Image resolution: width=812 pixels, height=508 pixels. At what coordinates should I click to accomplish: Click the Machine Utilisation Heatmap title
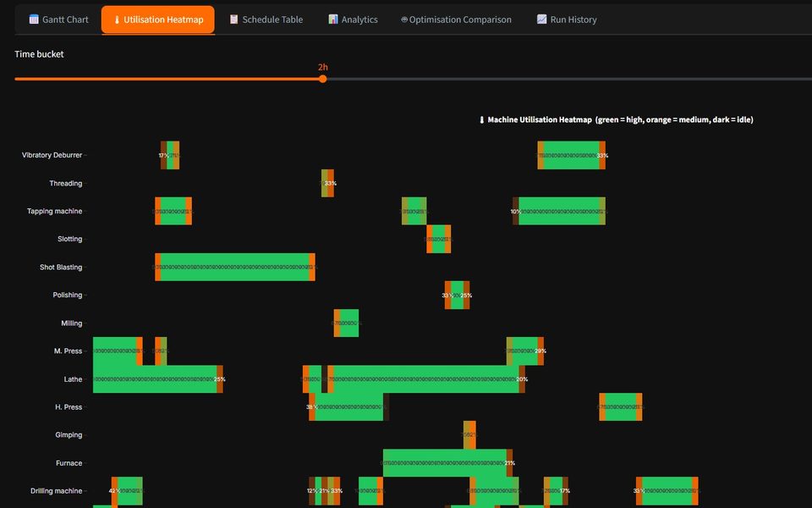[616, 119]
